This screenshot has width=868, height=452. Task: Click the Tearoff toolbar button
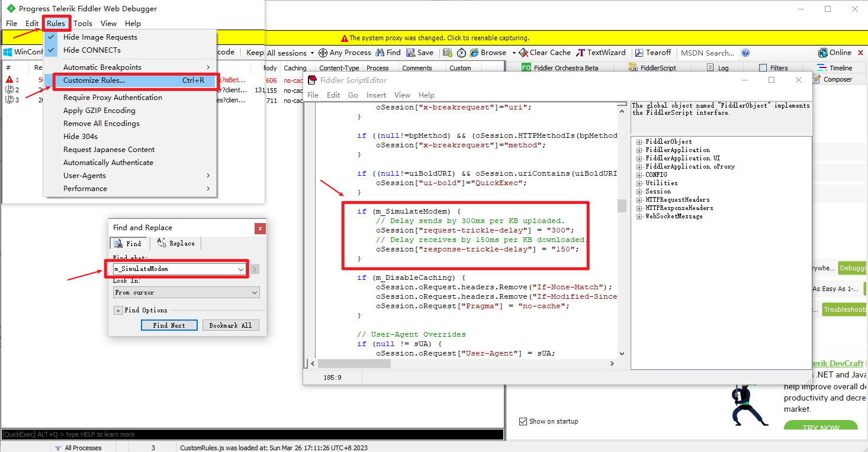[x=653, y=53]
